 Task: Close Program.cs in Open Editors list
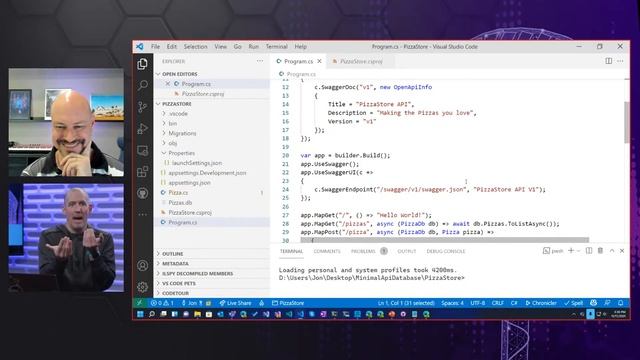(168, 84)
